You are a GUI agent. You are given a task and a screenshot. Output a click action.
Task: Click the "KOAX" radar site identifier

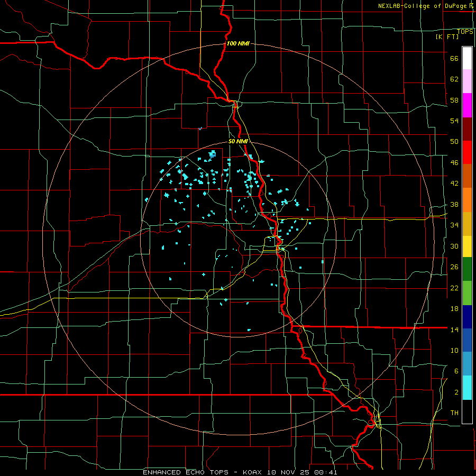pos(252,472)
